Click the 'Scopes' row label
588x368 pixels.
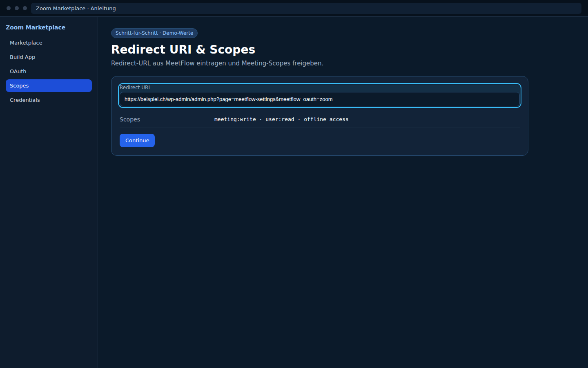[130, 119]
